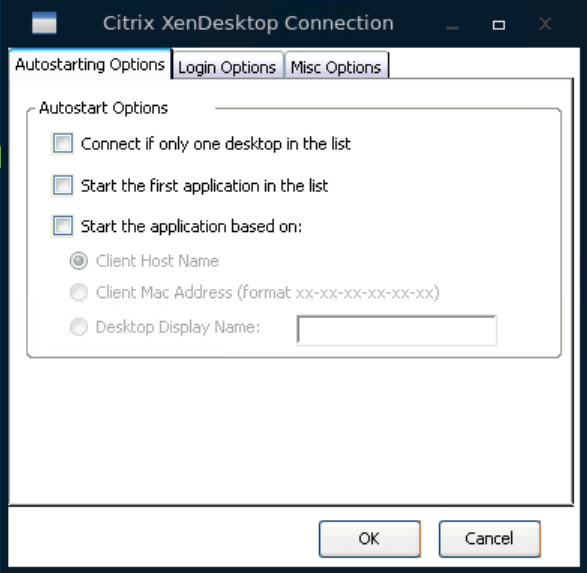
Task: Tick Start the application based on checkbox
Action: 63,226
